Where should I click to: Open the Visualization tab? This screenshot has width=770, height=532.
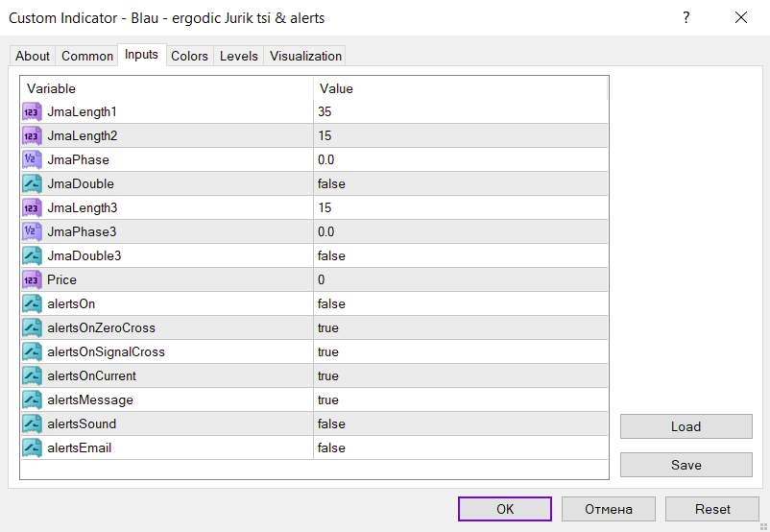[x=305, y=56]
